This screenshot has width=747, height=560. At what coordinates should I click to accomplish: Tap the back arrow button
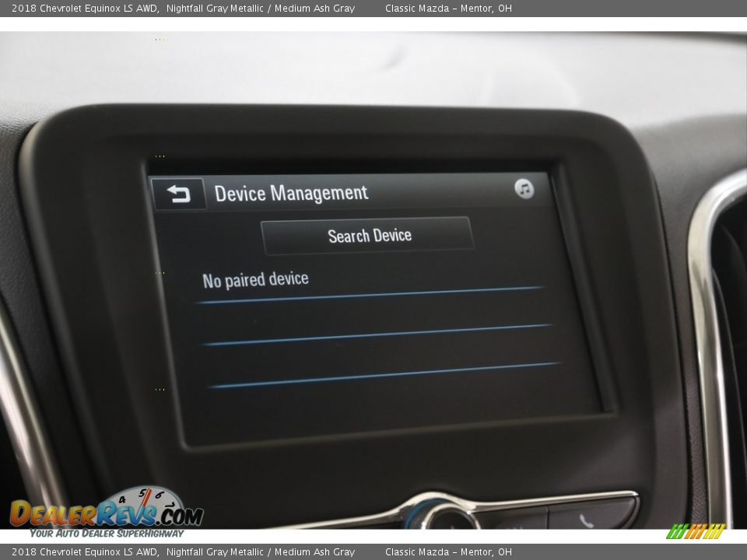pos(178,194)
